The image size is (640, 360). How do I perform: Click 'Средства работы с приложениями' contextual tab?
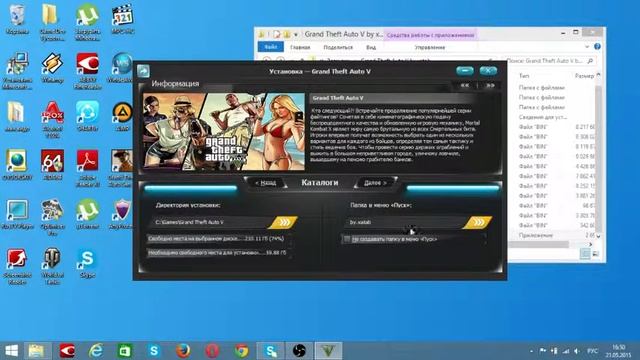(430, 35)
